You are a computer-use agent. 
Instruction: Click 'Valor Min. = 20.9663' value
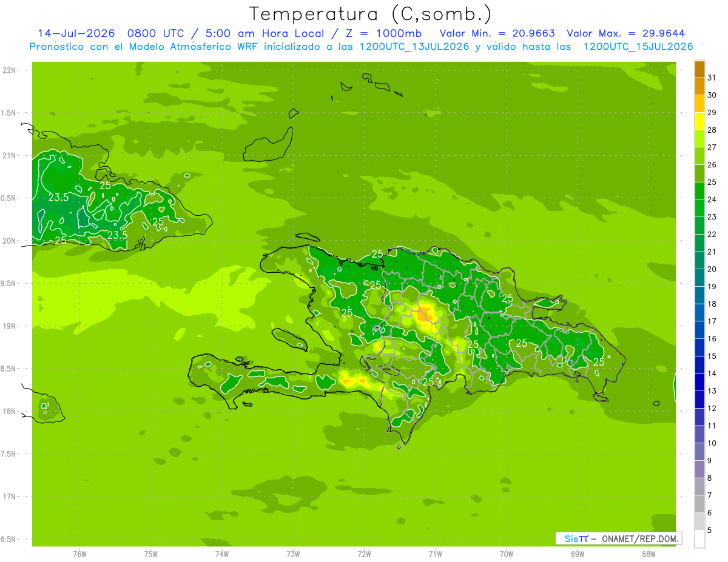[x=497, y=33]
